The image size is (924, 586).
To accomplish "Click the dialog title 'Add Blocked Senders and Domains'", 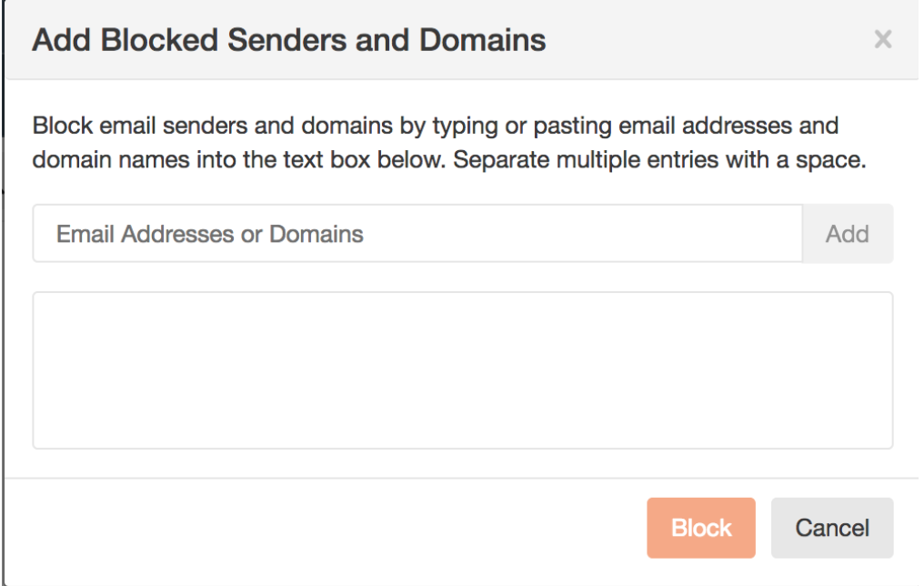I will pyautogui.click(x=289, y=40).
